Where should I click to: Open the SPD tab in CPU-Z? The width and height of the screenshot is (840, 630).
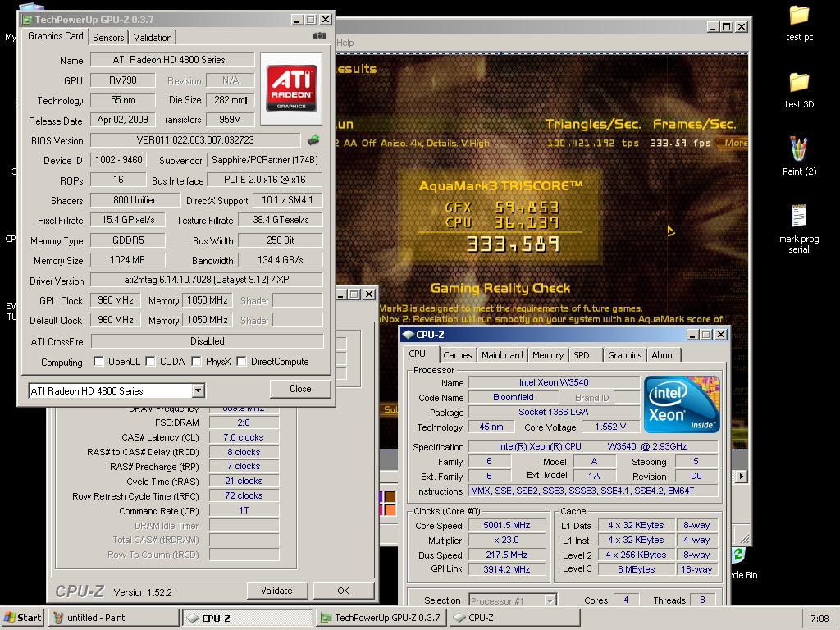[582, 355]
